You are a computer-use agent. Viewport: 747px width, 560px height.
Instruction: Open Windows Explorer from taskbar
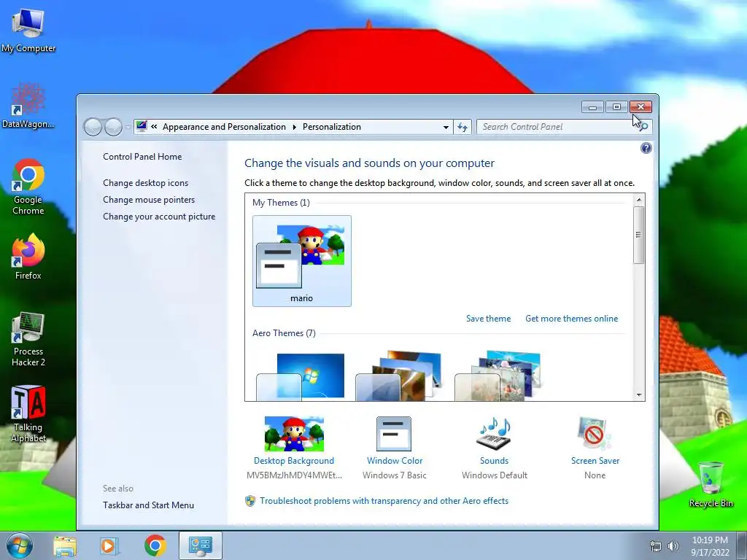(x=65, y=545)
